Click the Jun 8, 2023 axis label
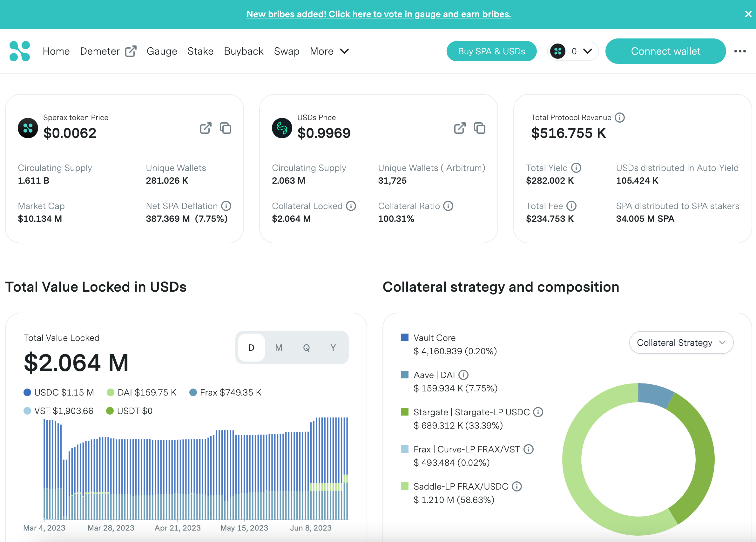 pyautogui.click(x=311, y=528)
